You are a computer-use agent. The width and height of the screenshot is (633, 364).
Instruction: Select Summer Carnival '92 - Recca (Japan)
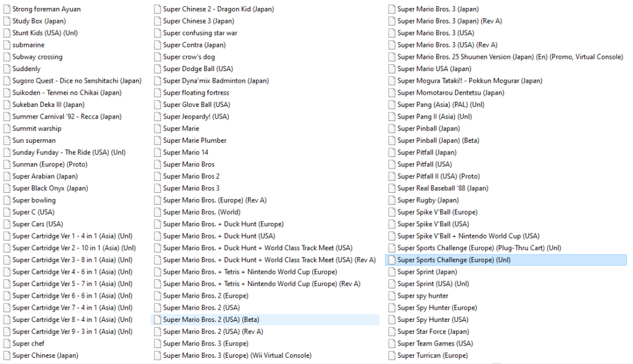click(67, 117)
